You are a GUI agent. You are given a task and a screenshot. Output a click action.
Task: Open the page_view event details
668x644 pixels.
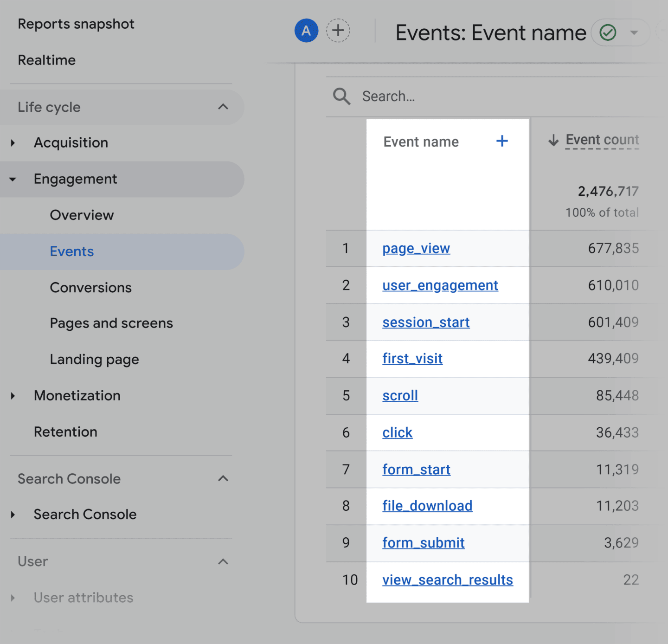(416, 249)
